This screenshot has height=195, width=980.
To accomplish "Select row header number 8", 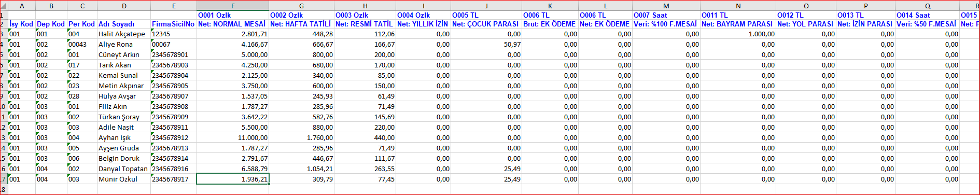I will coord(4,189).
